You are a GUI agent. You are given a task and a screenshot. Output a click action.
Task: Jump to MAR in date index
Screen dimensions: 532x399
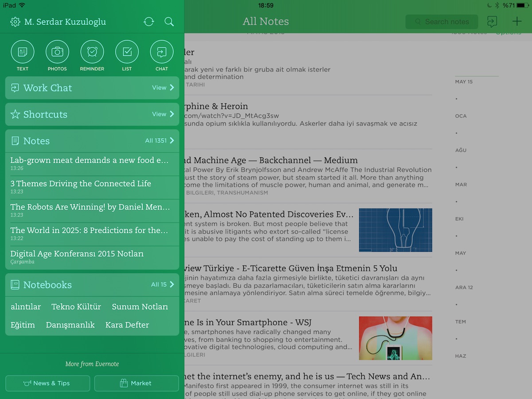pyautogui.click(x=461, y=184)
